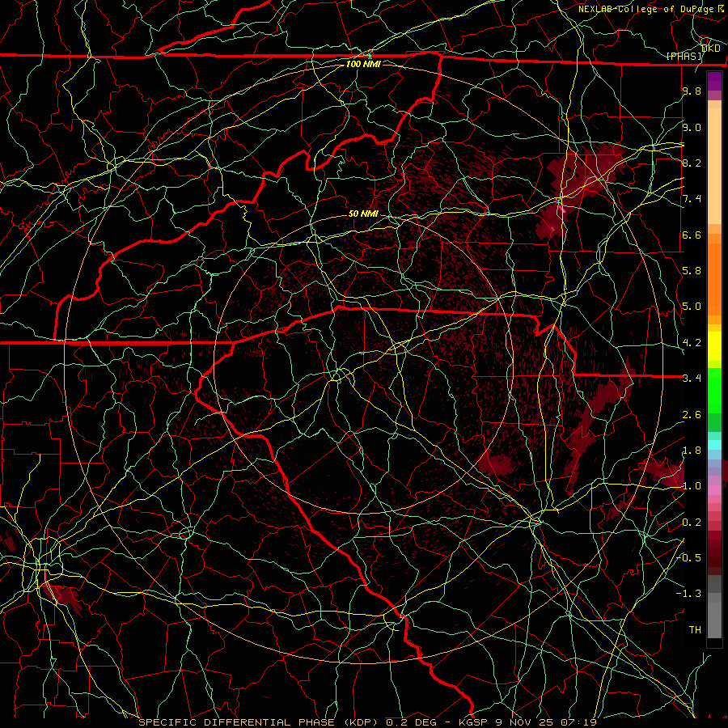Pick the dark purple band of the color scale
The width and height of the screenshot is (728, 728).
(x=714, y=81)
